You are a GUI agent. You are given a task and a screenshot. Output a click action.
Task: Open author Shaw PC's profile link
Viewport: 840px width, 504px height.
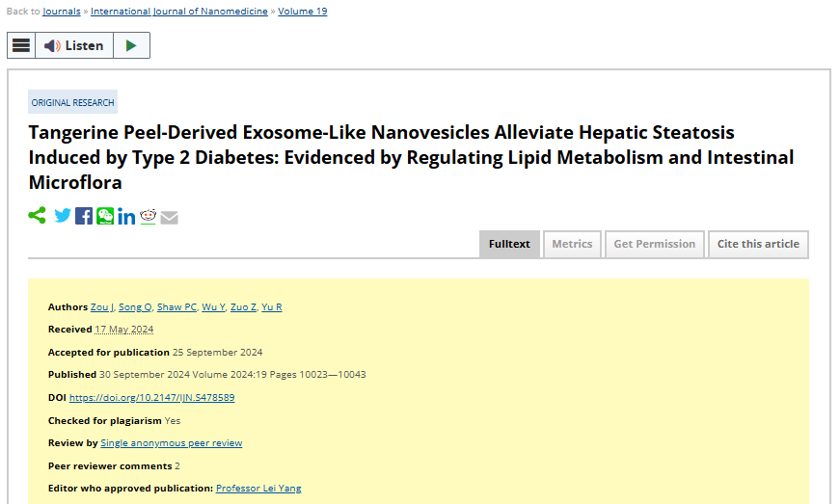[x=176, y=307]
